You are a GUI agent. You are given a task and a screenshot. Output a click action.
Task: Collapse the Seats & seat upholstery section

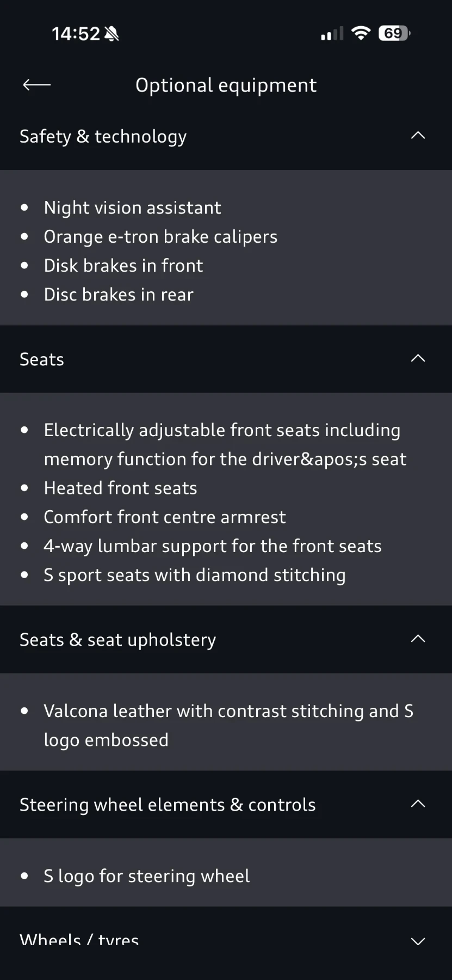418,639
